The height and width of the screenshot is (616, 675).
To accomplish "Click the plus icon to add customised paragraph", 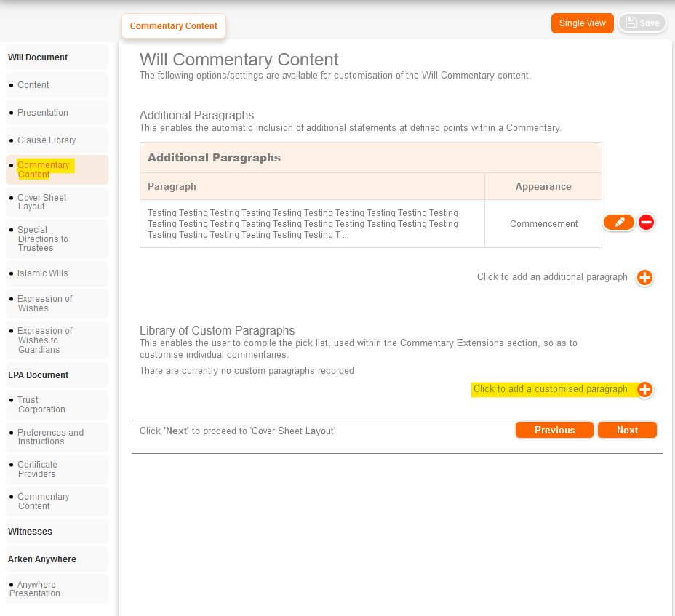I will point(644,390).
